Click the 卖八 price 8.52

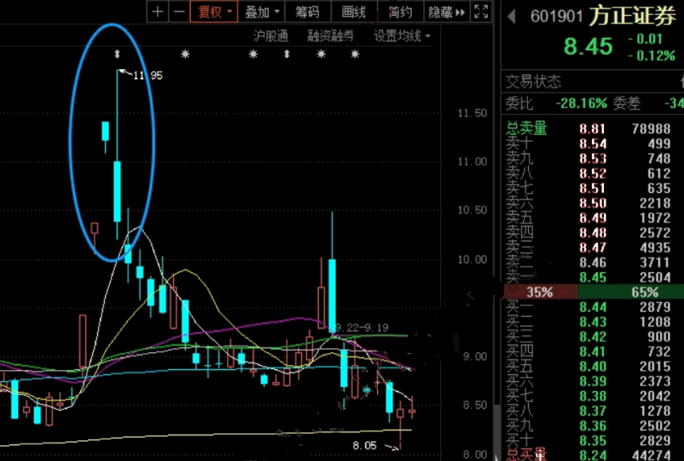coord(593,173)
